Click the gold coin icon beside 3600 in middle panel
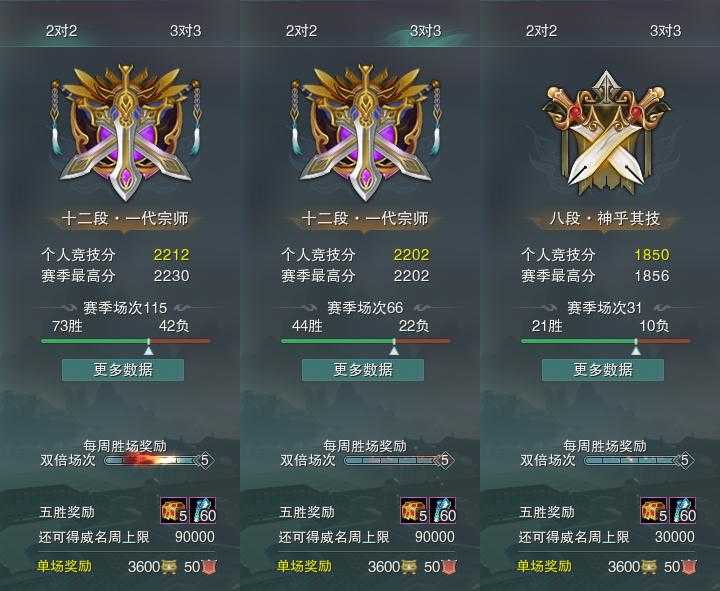This screenshot has height=591, width=720. [409, 567]
